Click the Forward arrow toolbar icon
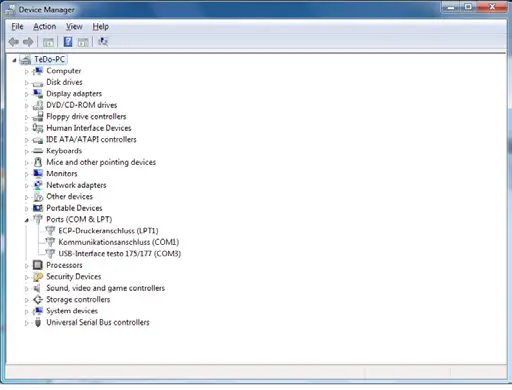Viewport: 512px width, 390px height. (x=28, y=42)
